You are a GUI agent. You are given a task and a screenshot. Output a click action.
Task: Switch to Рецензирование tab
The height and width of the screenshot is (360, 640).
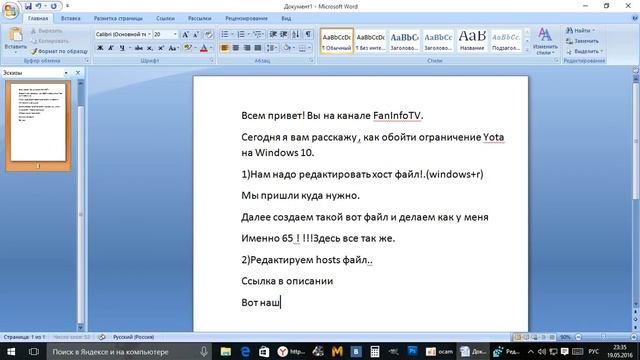[246, 18]
